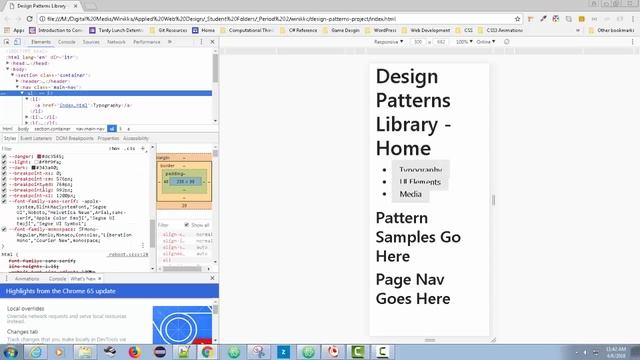Screen dimensions: 640x360
Task: Uncheck the --breakpoint-lg property
Action: coord(4,190)
